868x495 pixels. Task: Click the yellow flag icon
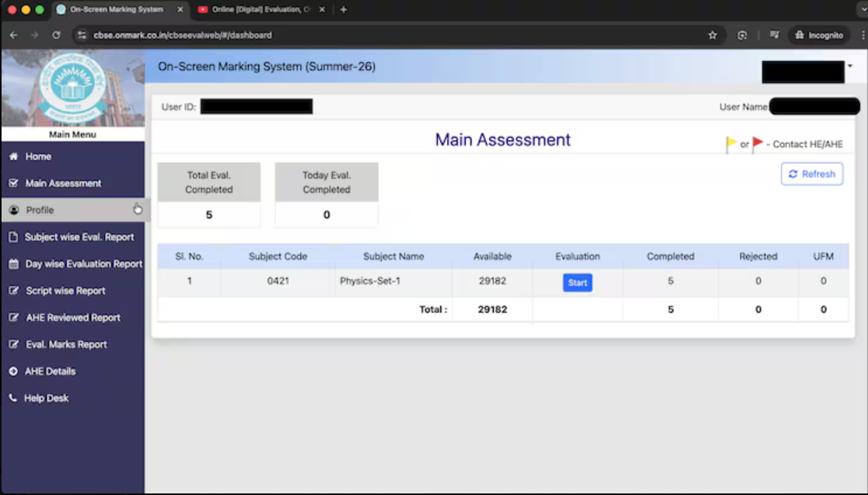[x=731, y=145]
